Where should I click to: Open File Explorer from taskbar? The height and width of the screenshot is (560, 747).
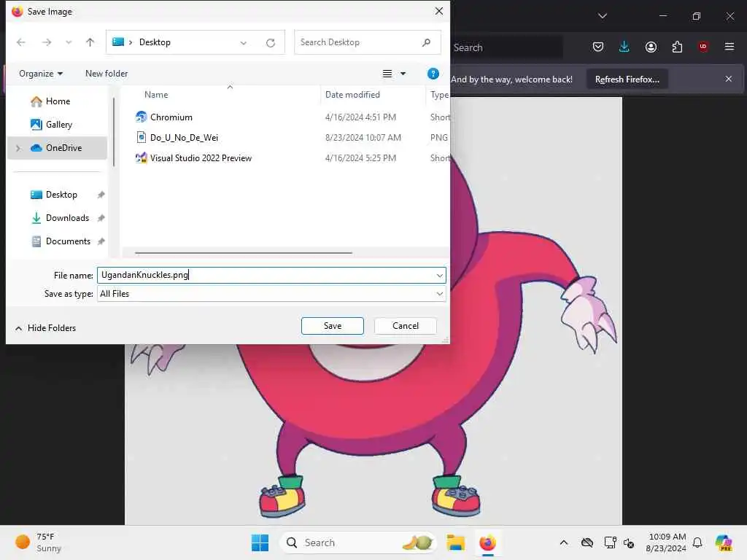tap(455, 542)
